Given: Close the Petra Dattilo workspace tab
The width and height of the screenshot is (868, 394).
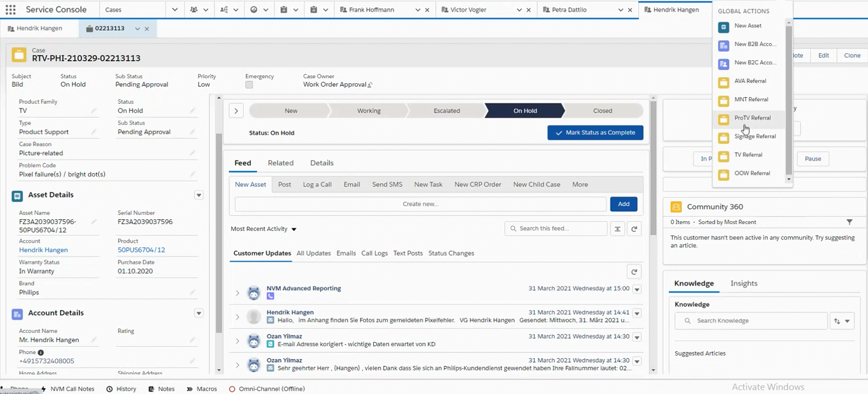Looking at the screenshot, I should pyautogui.click(x=630, y=10).
